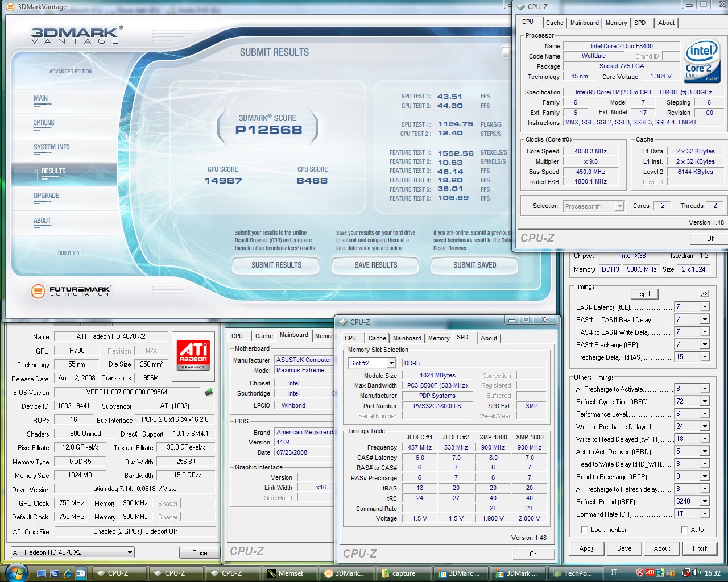Click the spd button in Memset Timings
728x582 pixels.
point(644,294)
